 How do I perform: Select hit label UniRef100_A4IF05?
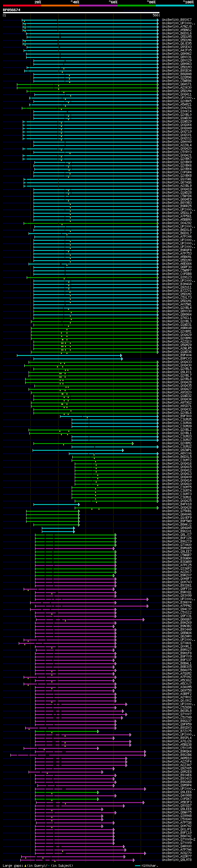177,50
